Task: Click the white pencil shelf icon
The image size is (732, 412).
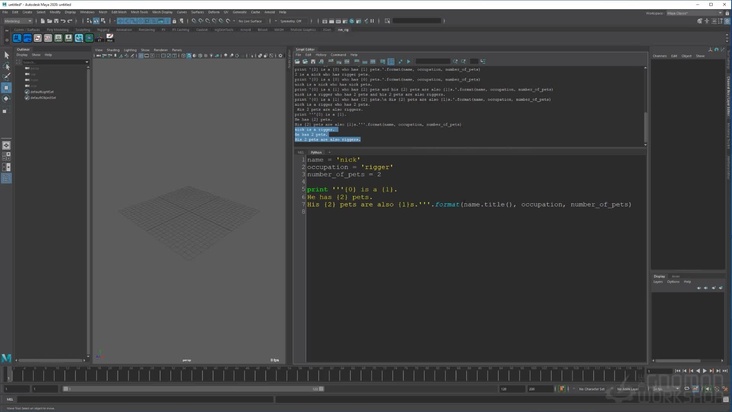Action: pos(110,38)
